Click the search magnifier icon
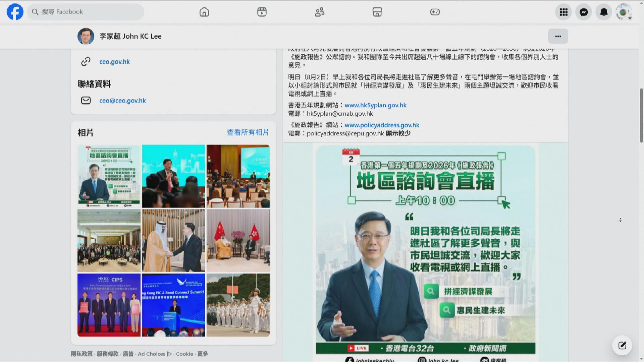The image size is (644, 362). [x=35, y=12]
